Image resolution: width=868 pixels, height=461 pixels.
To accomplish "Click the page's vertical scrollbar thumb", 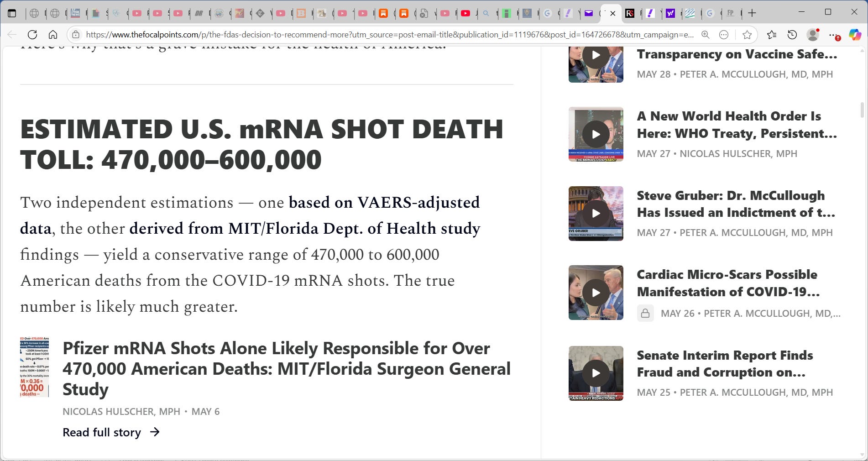I will (x=862, y=110).
